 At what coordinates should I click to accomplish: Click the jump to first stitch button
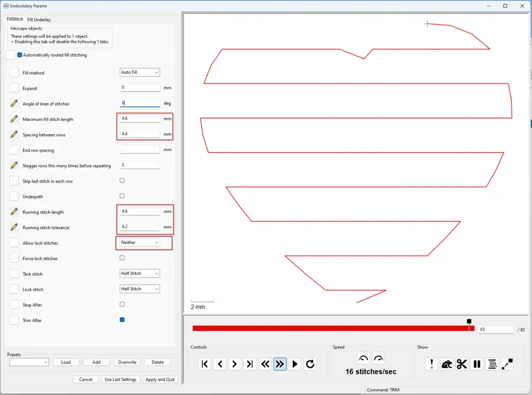tap(205, 364)
